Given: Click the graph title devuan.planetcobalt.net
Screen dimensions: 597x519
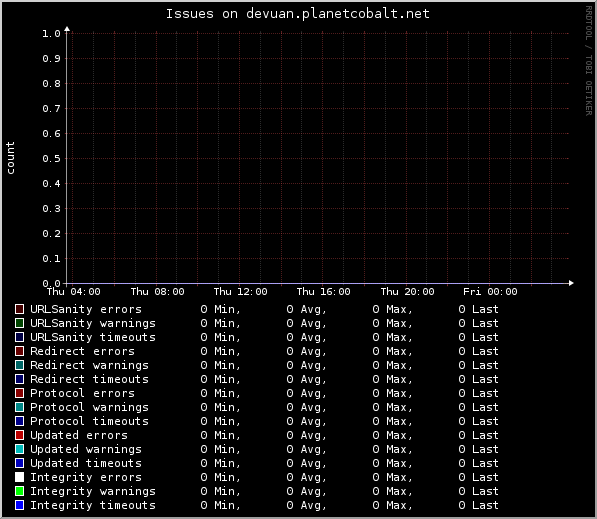Looking at the screenshot, I should (338, 14).
